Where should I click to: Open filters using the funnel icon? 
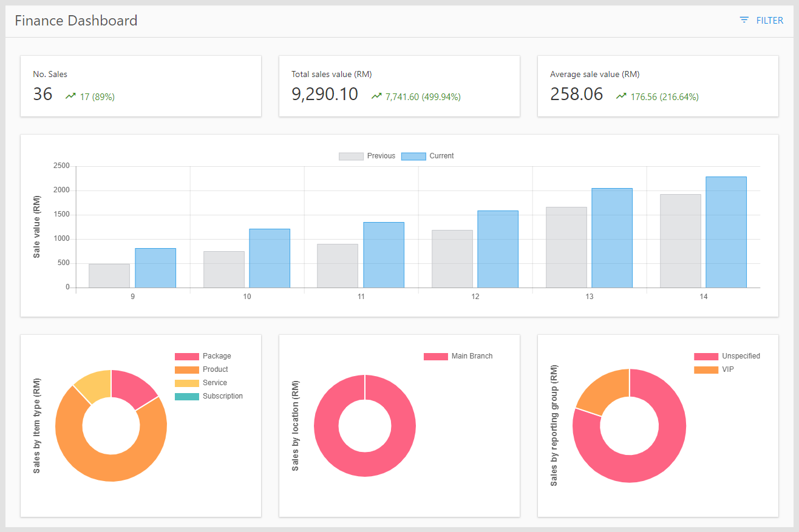click(743, 19)
